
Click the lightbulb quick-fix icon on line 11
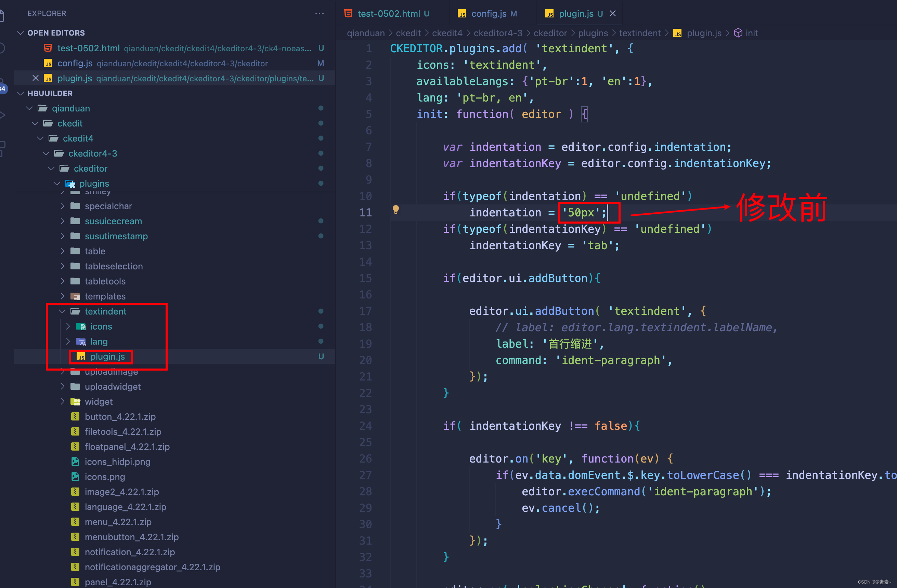[395, 210]
